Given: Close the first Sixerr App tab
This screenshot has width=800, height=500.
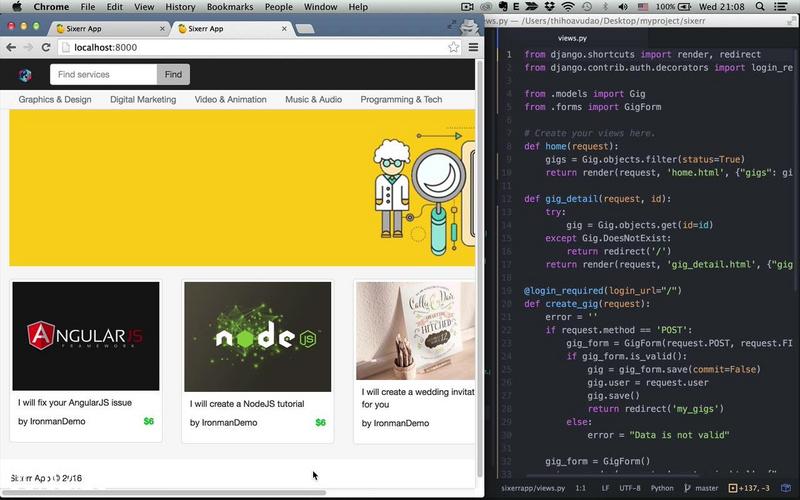Looking at the screenshot, I should (x=162, y=29).
